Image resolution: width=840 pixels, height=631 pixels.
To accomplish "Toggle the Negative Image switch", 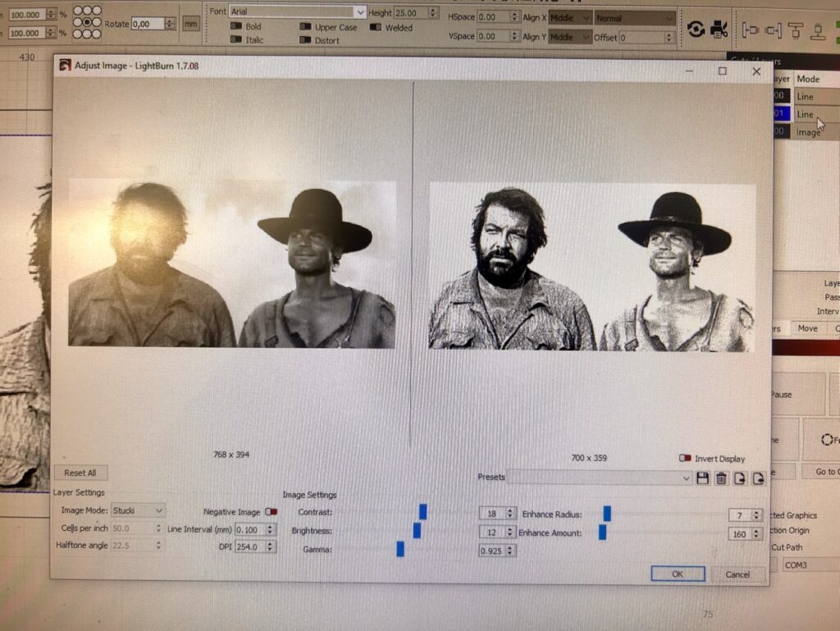I will pos(271,511).
